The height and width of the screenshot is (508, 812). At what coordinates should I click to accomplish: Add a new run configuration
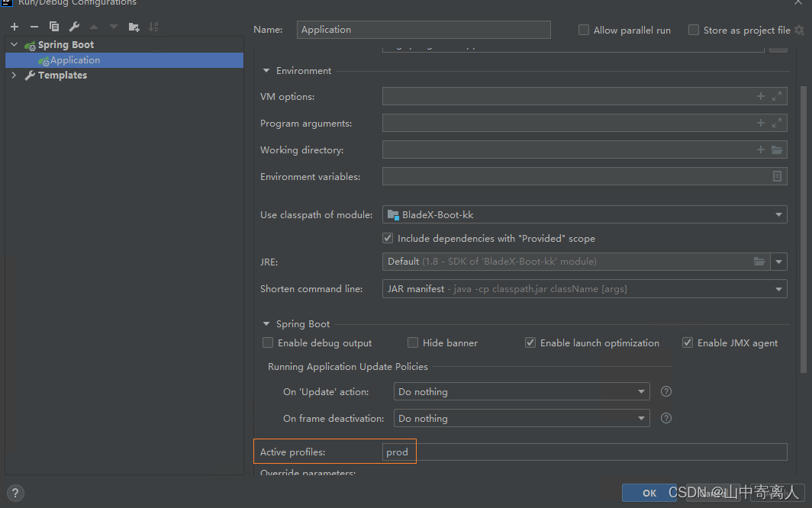(x=14, y=27)
